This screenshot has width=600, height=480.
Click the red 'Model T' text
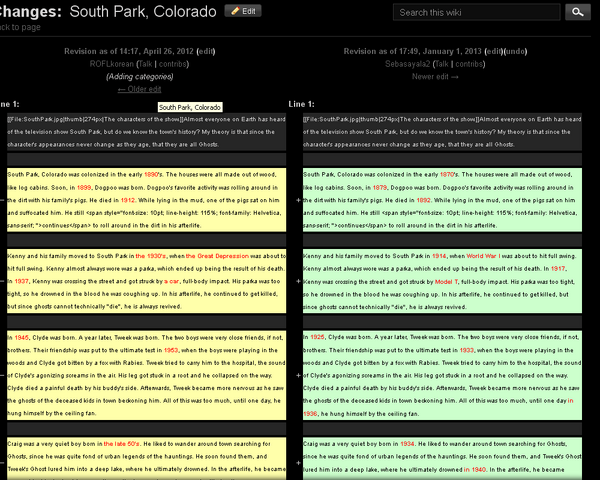pyautogui.click(x=446, y=282)
